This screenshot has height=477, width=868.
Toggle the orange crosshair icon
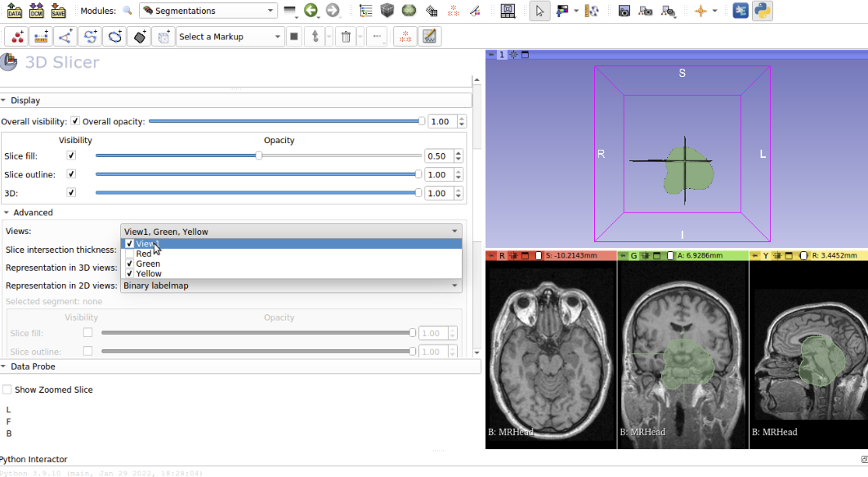click(x=700, y=11)
